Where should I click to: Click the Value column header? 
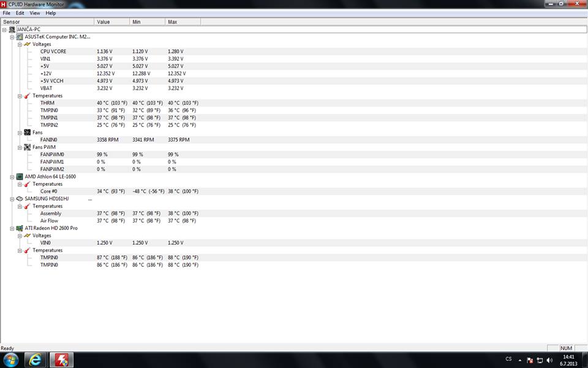click(x=111, y=22)
